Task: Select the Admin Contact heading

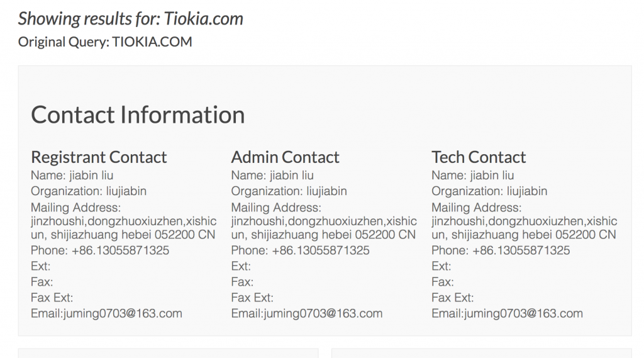Action: (285, 157)
